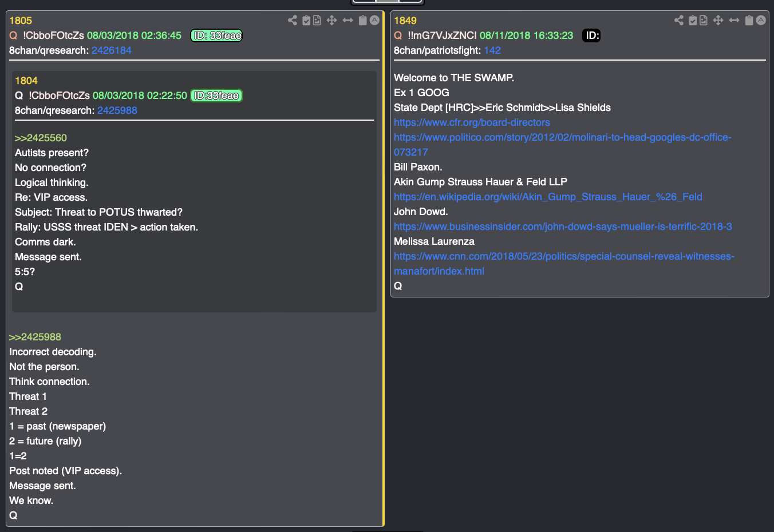Open the cfr.org board-directors link
This screenshot has height=532, width=774.
(472, 122)
